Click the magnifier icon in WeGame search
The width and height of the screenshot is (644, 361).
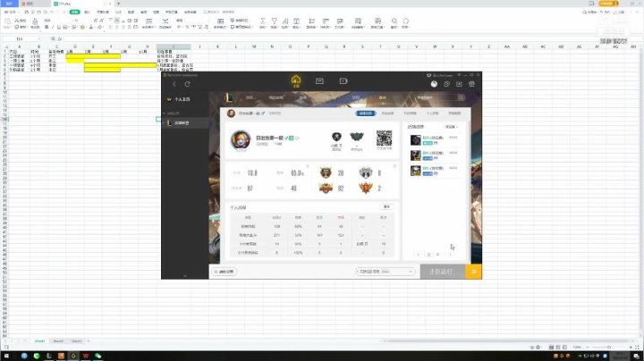(461, 97)
